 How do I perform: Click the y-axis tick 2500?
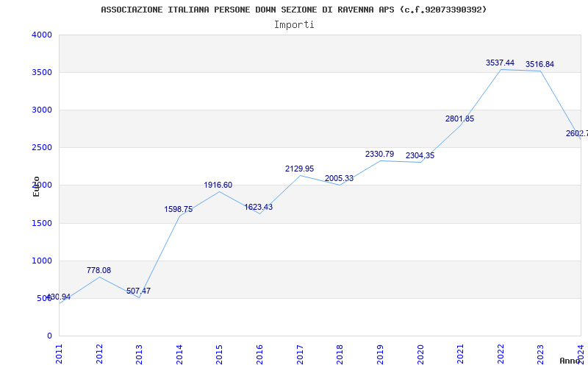42,148
